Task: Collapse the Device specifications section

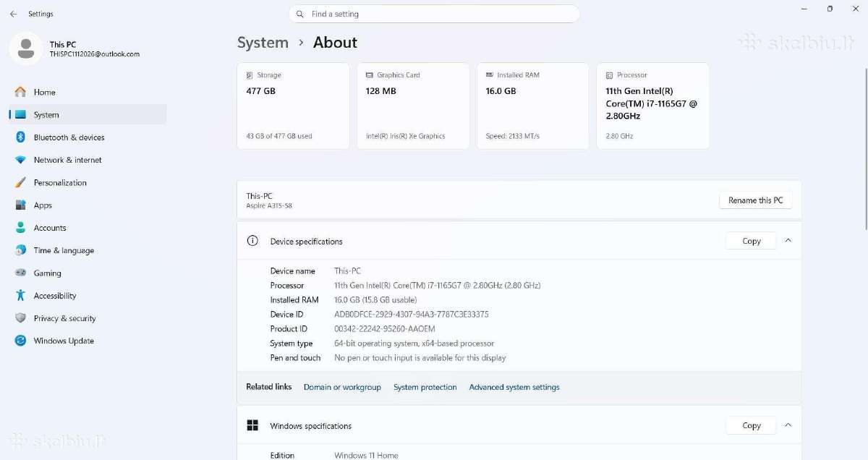Action: (788, 241)
